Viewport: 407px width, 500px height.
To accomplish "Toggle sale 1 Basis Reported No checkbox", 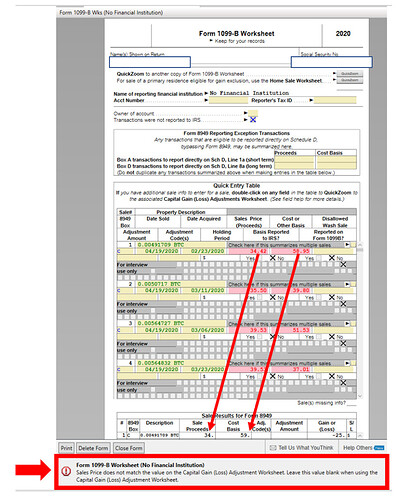I will pyautogui.click(x=272, y=258).
